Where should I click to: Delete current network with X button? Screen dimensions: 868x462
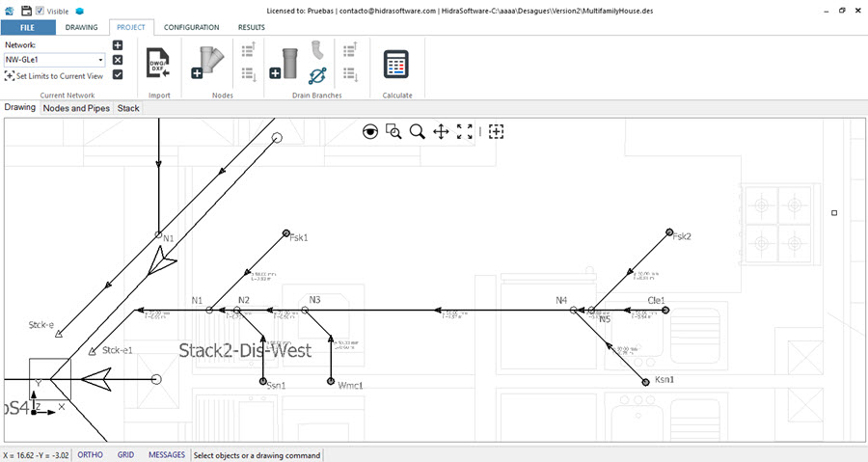118,60
